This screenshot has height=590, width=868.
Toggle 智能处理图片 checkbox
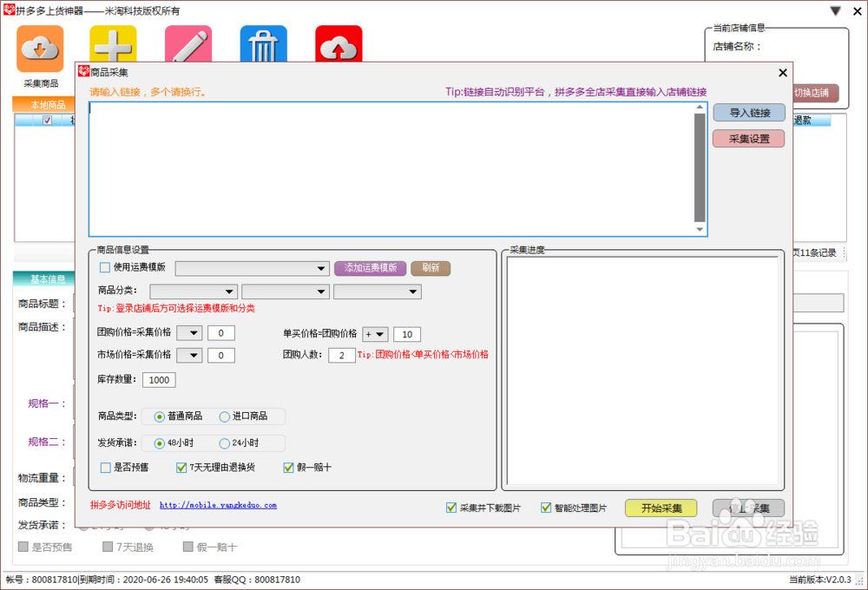(x=546, y=508)
